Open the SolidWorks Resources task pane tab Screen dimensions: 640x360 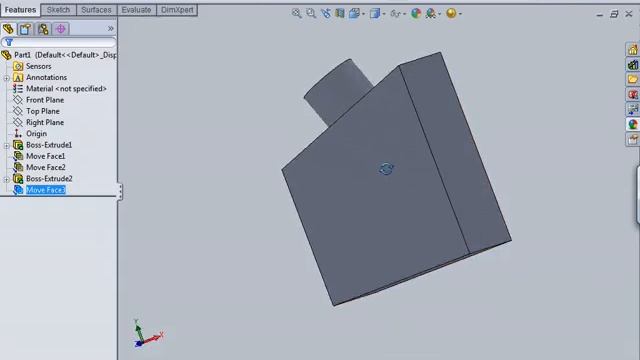633,50
